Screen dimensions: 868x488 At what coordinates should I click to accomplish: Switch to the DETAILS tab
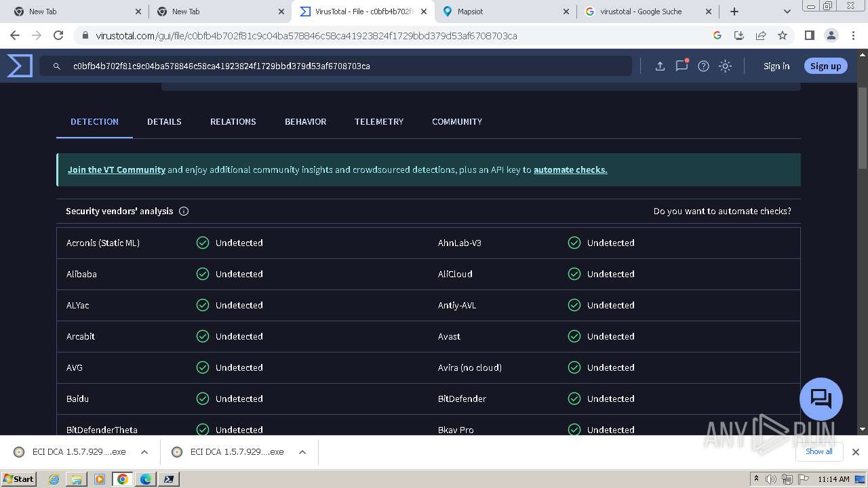tap(164, 121)
